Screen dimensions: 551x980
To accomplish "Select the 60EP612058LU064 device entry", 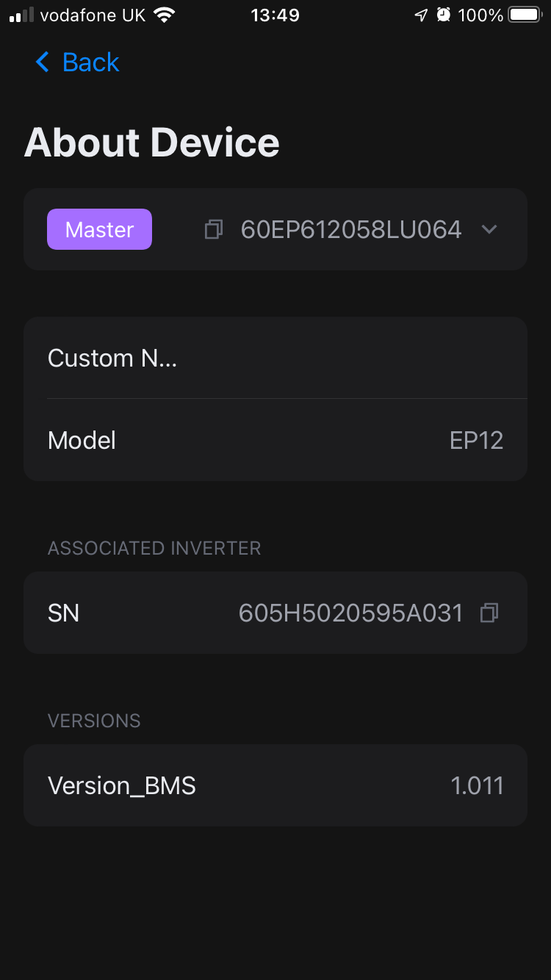I will click(x=351, y=230).
